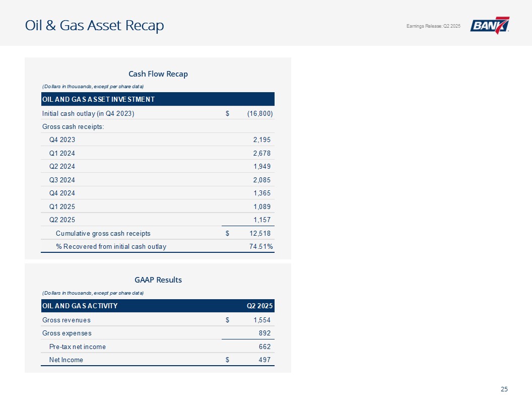532x411 pixels.
Task: Select the Cash Flow Recap heading
Action: (x=158, y=74)
